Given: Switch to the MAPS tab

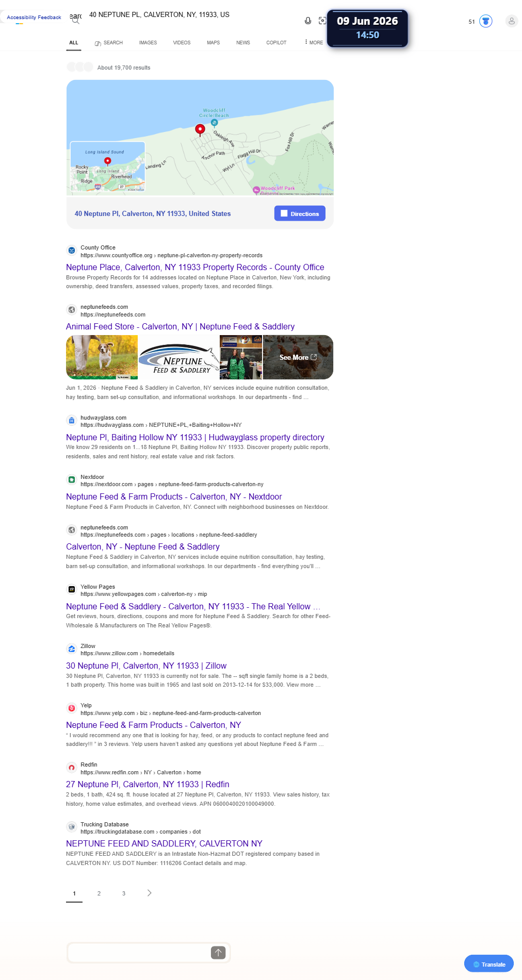Looking at the screenshot, I should pyautogui.click(x=214, y=43).
